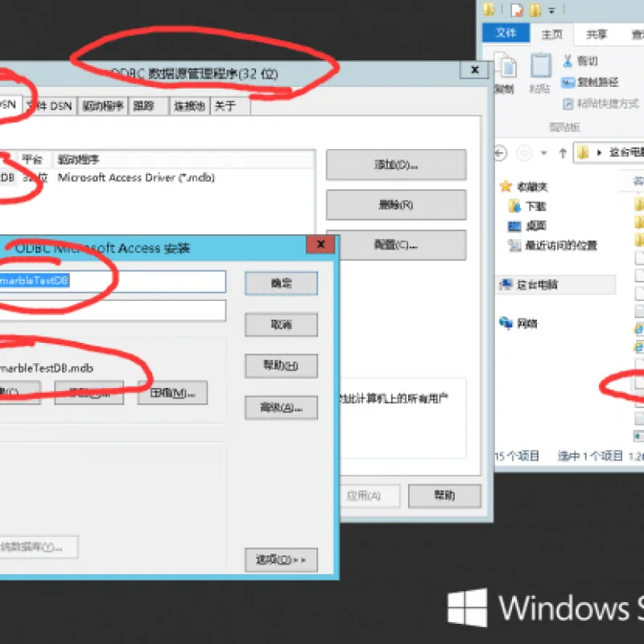
Task: Click marbleTestDB.mdb database path text
Action: (x=47, y=368)
